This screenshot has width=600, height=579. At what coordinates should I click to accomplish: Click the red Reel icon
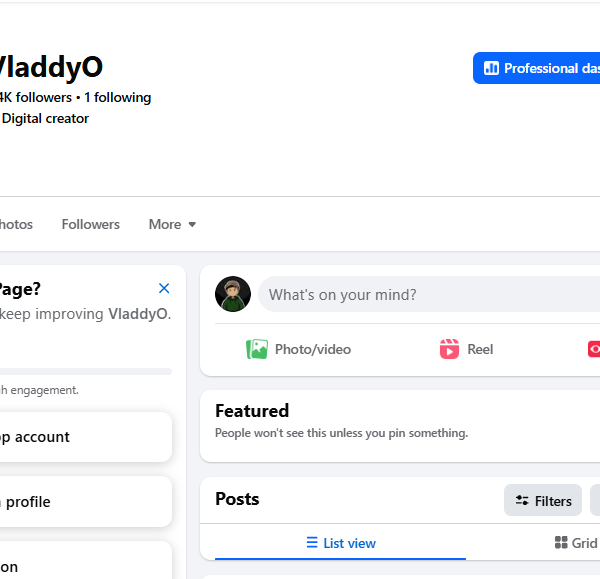click(x=449, y=349)
